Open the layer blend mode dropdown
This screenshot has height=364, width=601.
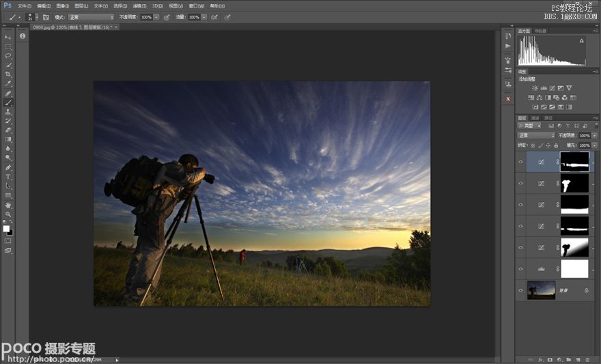536,136
